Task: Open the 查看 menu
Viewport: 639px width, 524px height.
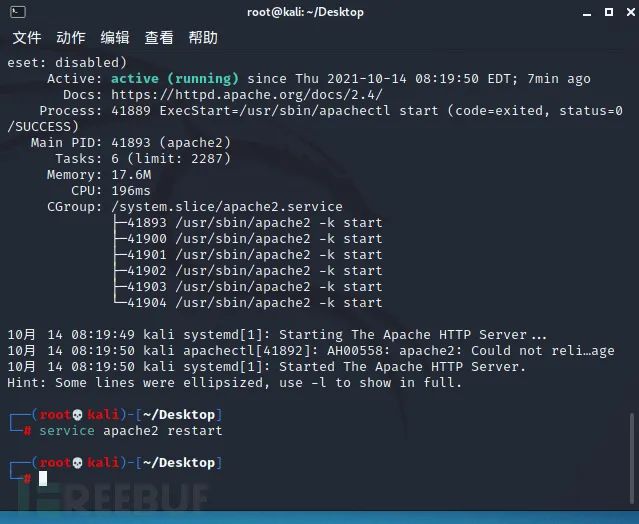Action: [159, 38]
